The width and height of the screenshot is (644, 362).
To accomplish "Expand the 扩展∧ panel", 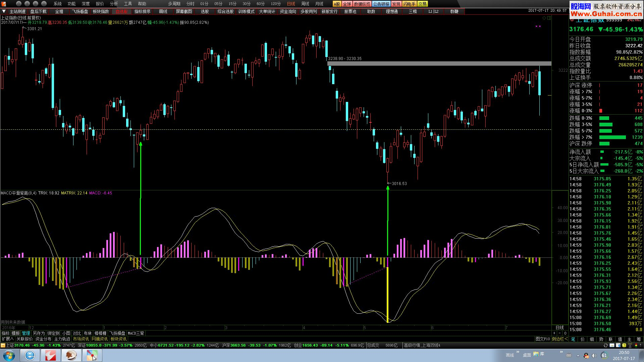I will [8, 339].
